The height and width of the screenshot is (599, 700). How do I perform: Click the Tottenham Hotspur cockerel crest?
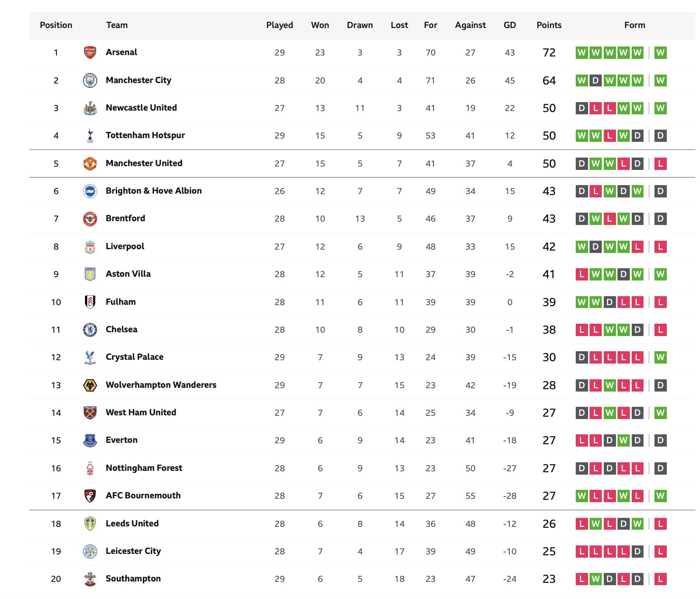pos(90,136)
